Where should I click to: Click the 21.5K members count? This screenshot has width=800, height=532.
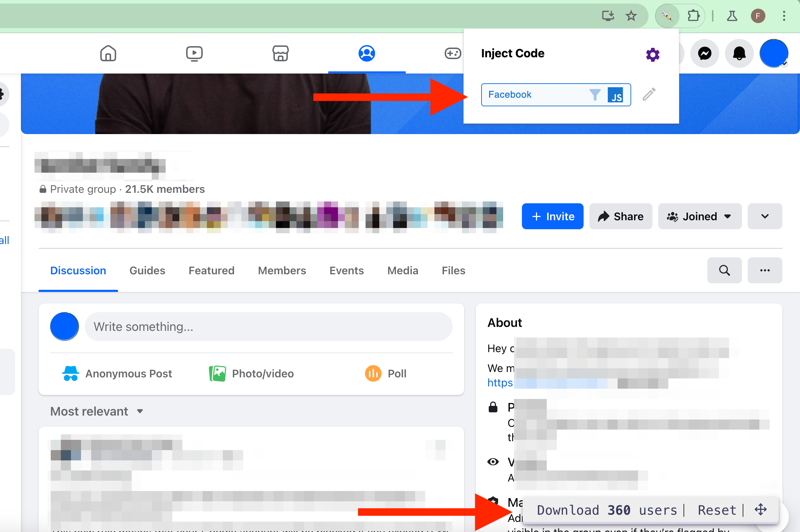pyautogui.click(x=165, y=189)
